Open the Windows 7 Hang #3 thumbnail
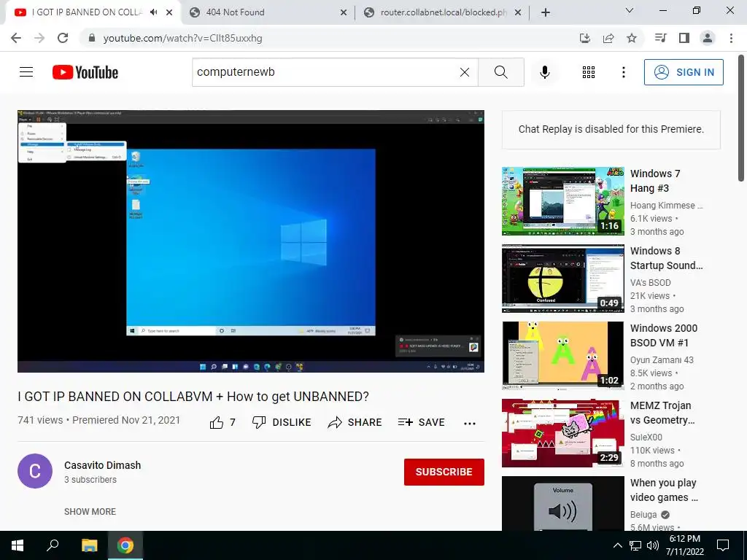The width and height of the screenshot is (747, 560). coord(562,201)
